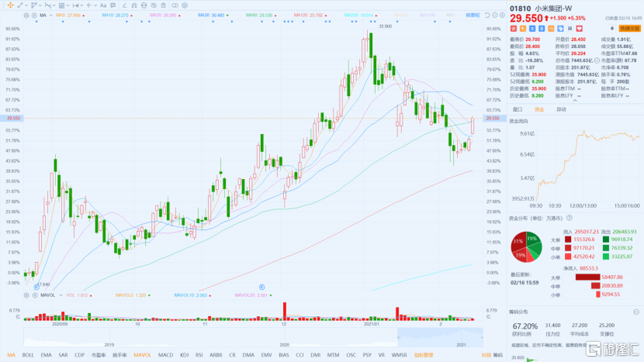
Task: Click the trash can delete drawings icon
Action: 163,5
